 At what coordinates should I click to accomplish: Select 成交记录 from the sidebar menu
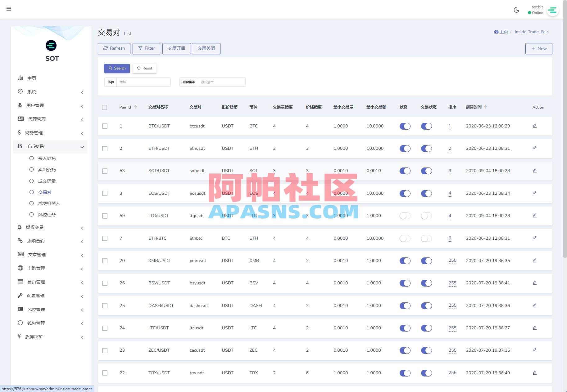pos(47,181)
